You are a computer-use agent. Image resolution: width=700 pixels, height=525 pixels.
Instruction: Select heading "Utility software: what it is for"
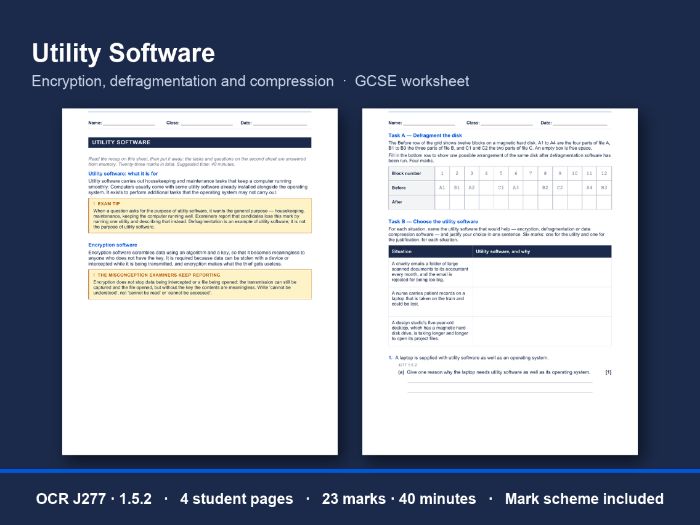[123, 173]
